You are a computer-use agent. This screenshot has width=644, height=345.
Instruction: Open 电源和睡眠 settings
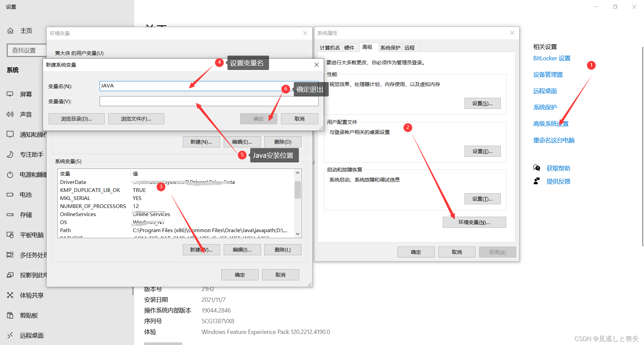(10, 175)
